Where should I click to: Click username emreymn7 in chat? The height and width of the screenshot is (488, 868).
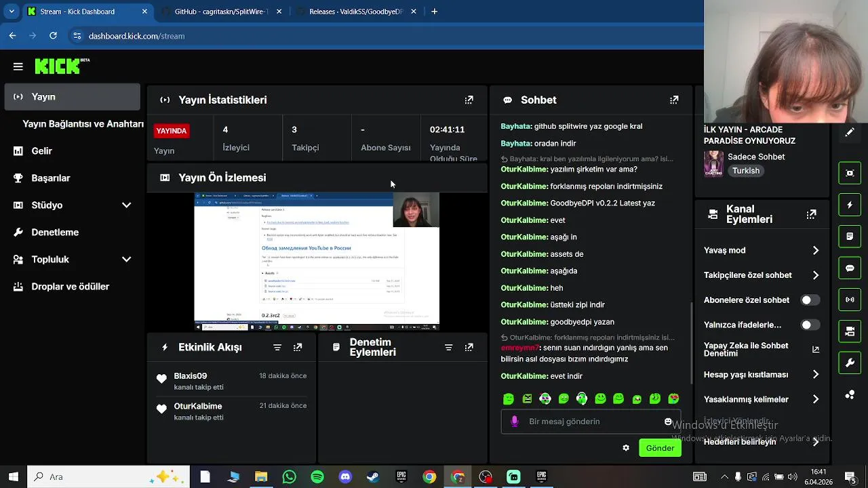519,348
